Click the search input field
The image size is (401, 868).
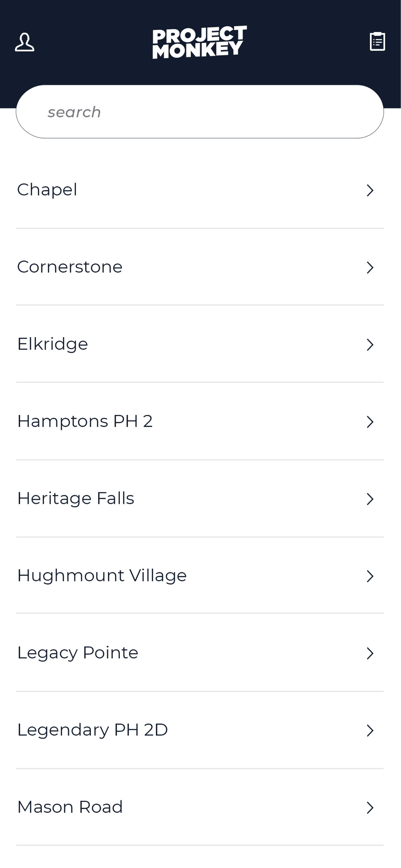200,112
